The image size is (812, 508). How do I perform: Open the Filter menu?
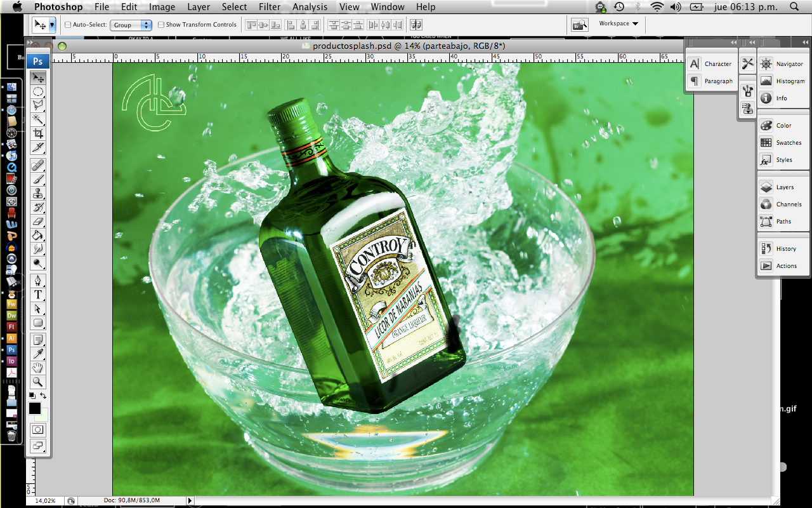(x=269, y=7)
